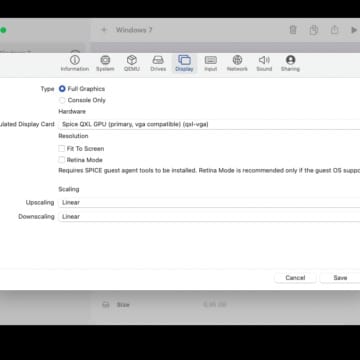Screen dimensions: 360x360
Task: Click the Cancel button
Action: coord(295,278)
